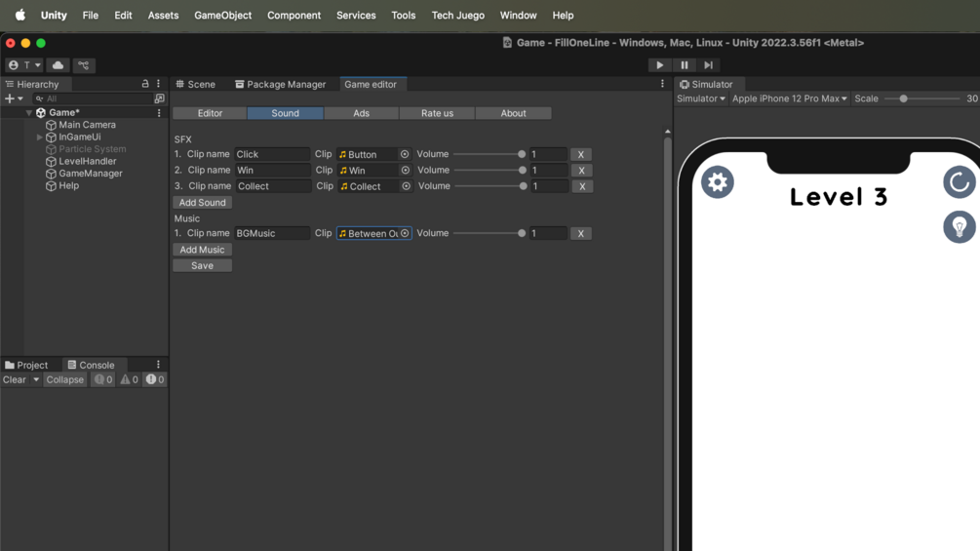980x551 pixels.
Task: Collapse the Game scene root
Action: 28,112
